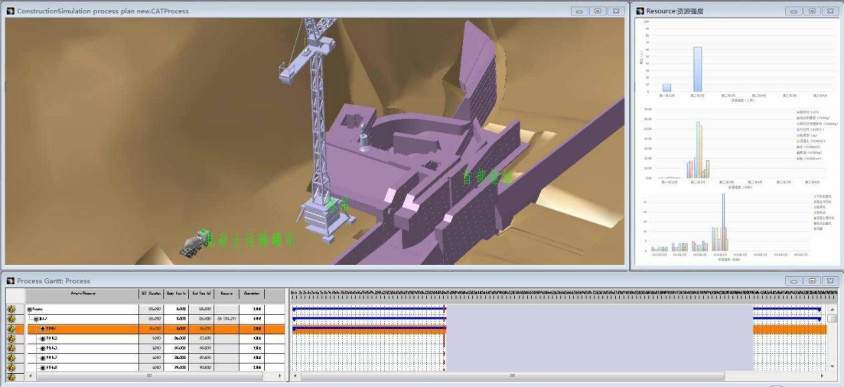Select the concrete mixer truck in the 3D view

coord(194,244)
